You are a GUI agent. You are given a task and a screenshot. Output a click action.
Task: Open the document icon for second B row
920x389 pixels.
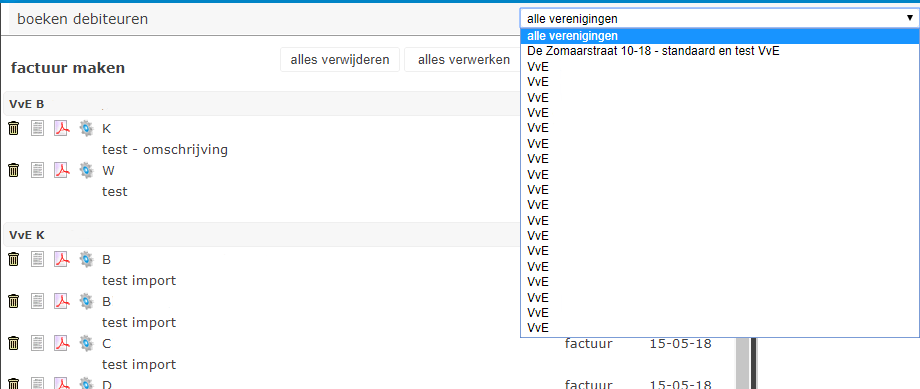click(38, 301)
